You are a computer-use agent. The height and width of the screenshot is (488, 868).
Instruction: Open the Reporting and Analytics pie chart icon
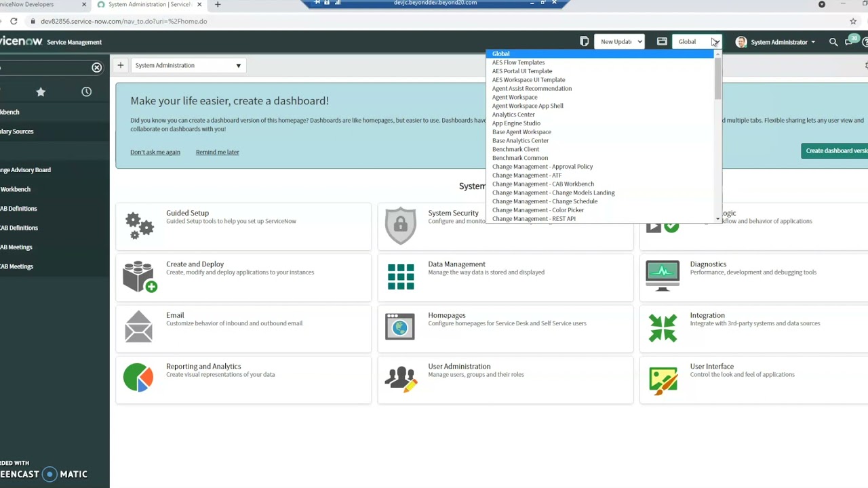138,378
